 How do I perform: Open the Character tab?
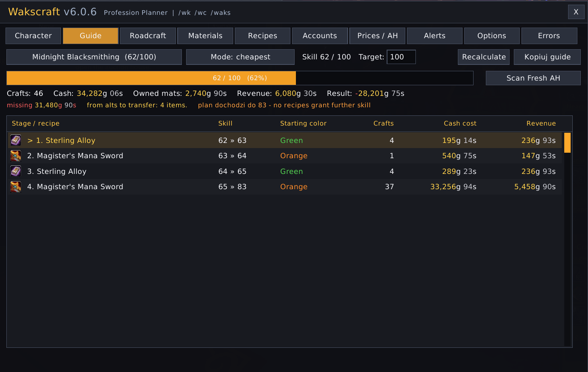pos(33,36)
